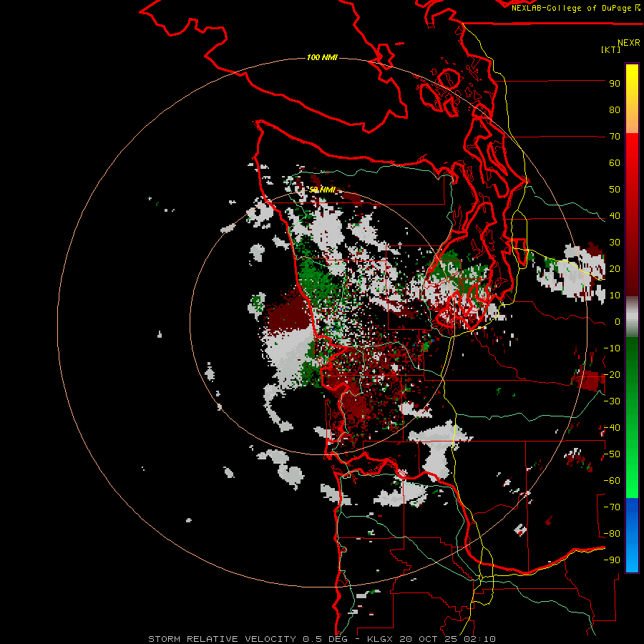Screen dimensions: 644x644
Task: Click the 20 value on the velocity scale
Action: (615, 269)
